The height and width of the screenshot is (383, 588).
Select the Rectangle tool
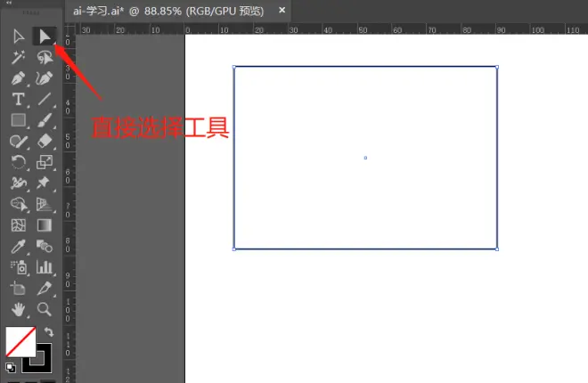point(19,120)
